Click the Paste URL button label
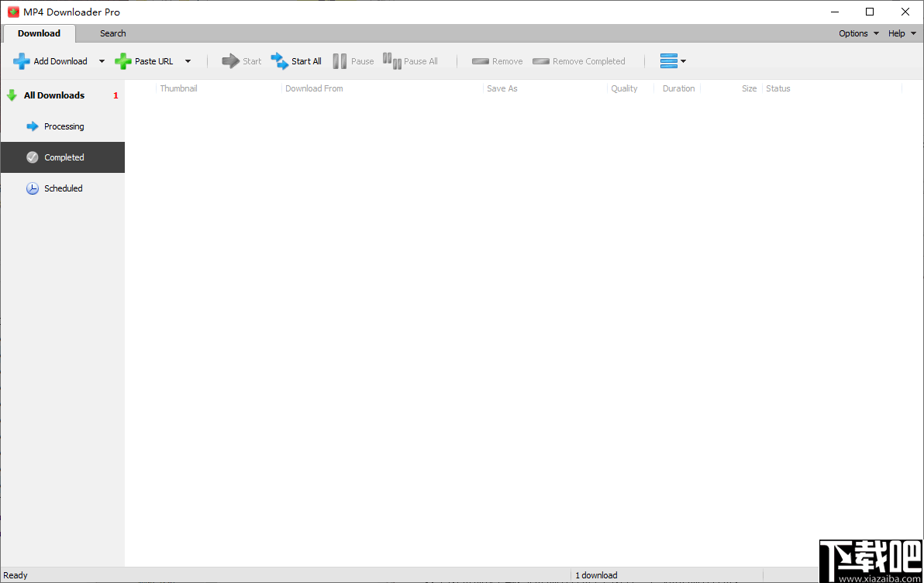Viewport: 924px width, 583px height. 153,61
